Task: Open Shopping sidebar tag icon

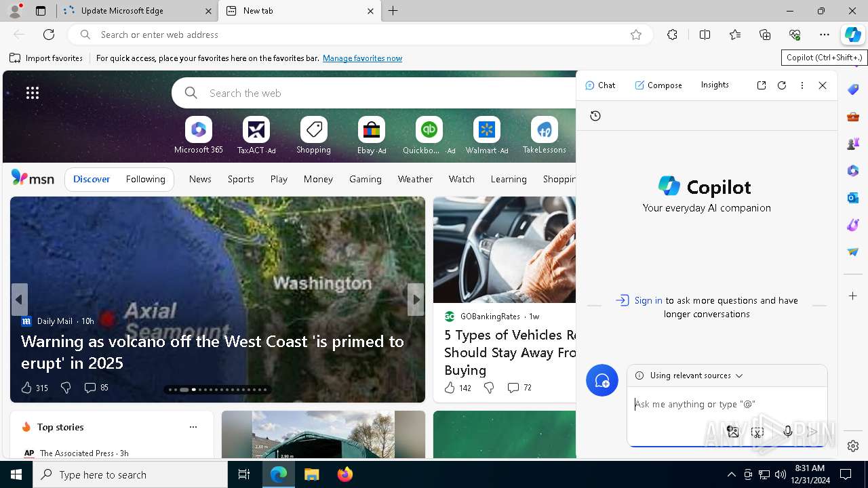Action: pos(853,89)
